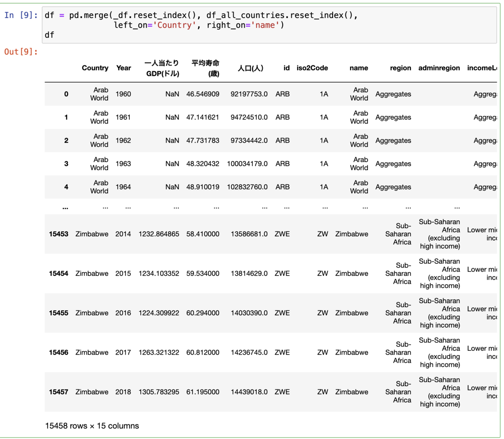The image size is (504, 439).
Task: Click population value 13586681.0
Action: pos(249,234)
